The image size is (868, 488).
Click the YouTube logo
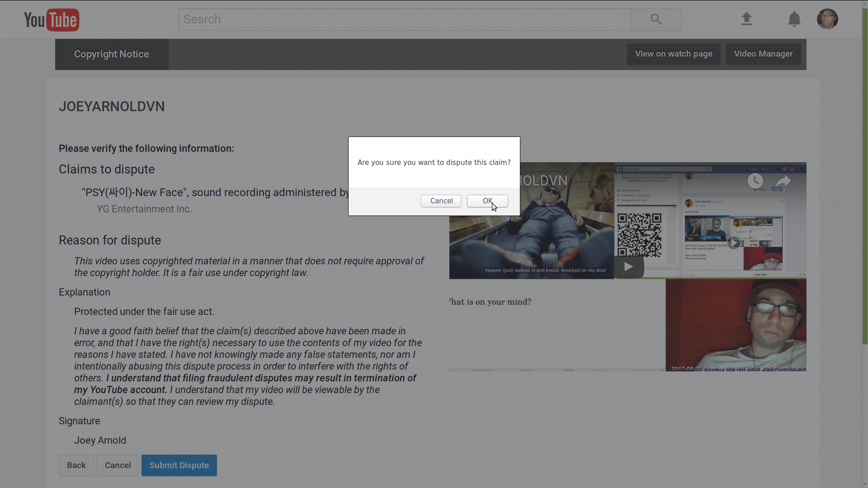coord(52,20)
